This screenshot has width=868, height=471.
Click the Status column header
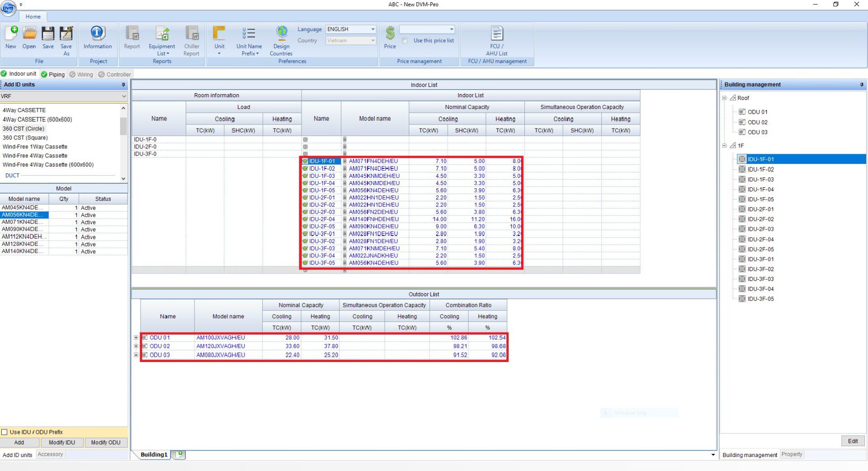(103, 199)
